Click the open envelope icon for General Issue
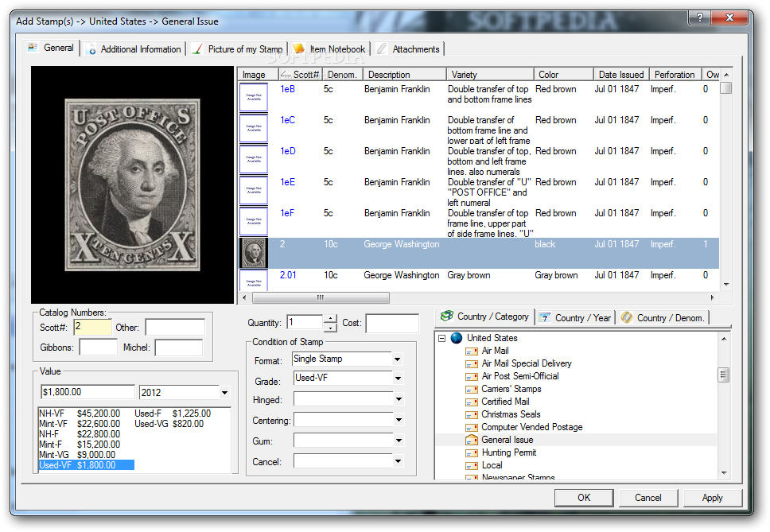The height and width of the screenshot is (532, 770). (472, 440)
